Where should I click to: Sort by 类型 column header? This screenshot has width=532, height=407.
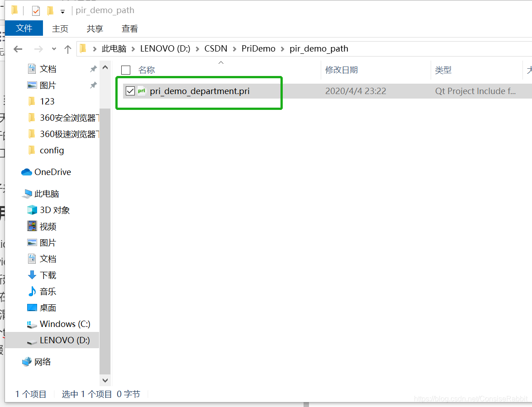[443, 70]
